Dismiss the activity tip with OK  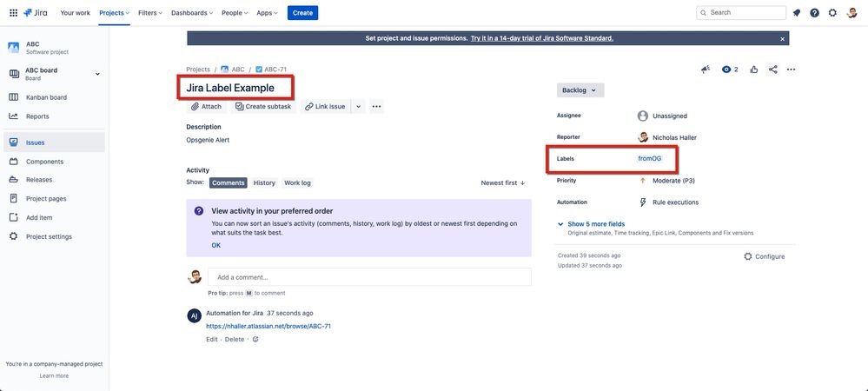point(215,245)
